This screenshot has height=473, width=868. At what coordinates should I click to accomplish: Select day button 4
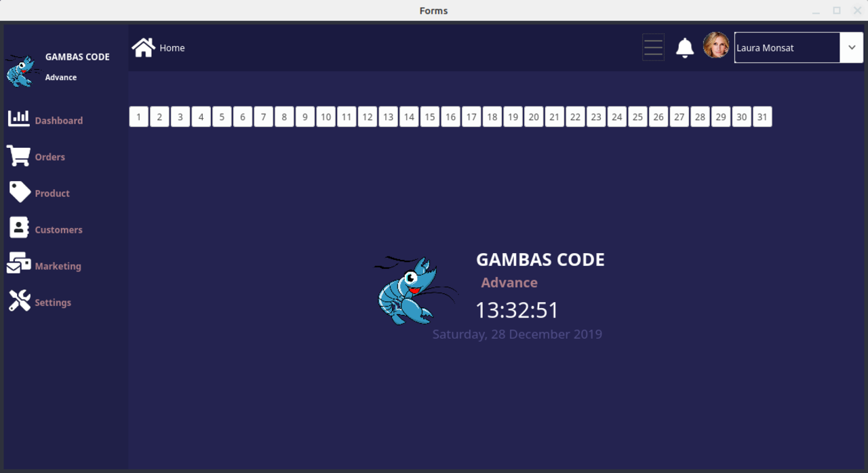click(201, 117)
